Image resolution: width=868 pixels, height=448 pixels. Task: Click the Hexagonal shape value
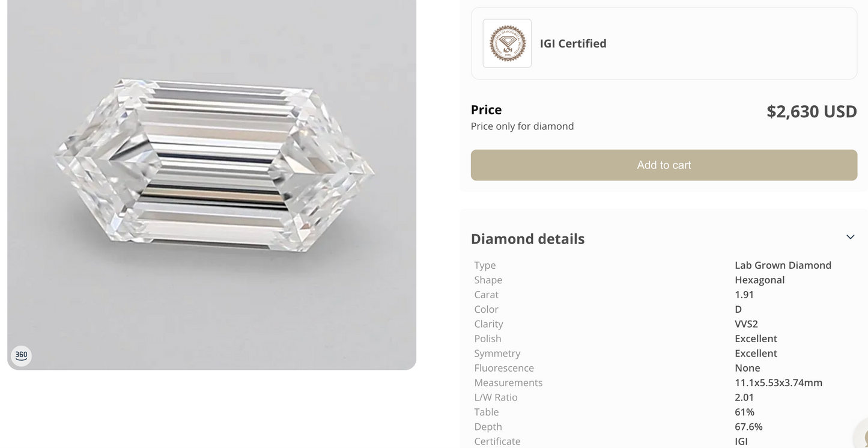click(759, 280)
